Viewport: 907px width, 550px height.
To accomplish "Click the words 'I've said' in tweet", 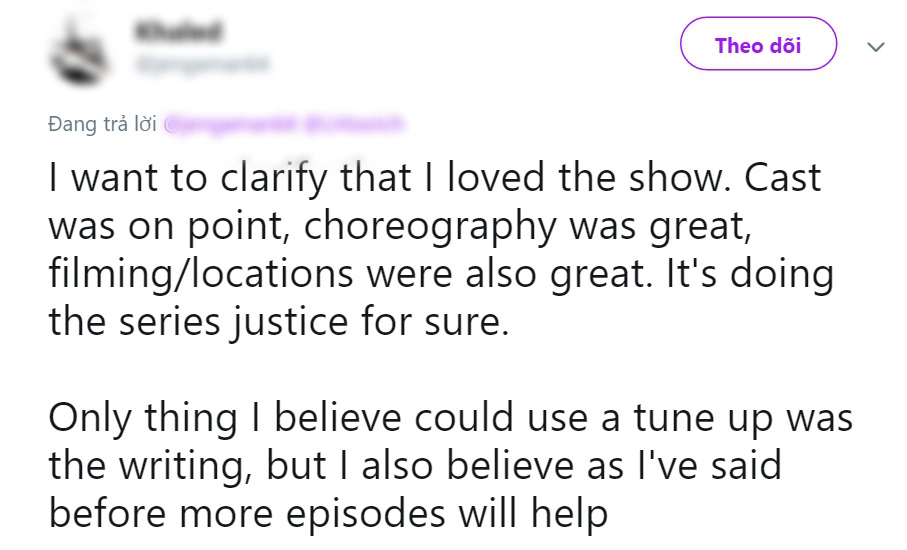I will 709,466.
